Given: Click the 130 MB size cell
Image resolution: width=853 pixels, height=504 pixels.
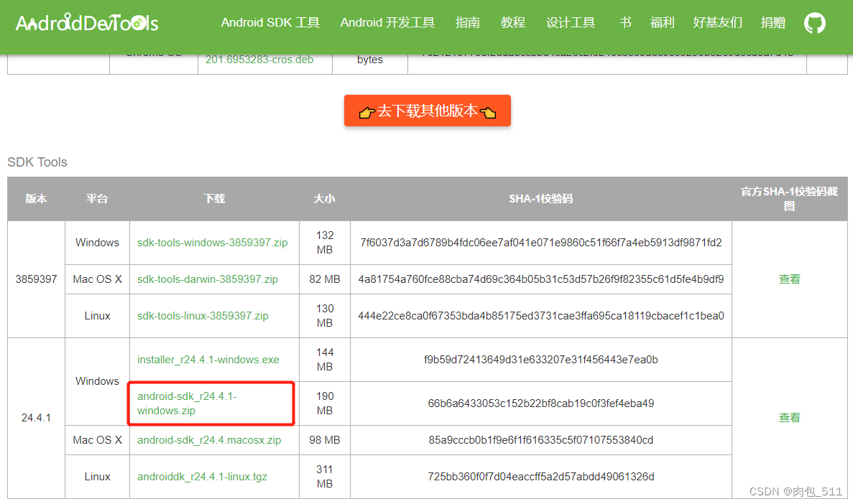Looking at the screenshot, I should click(325, 316).
